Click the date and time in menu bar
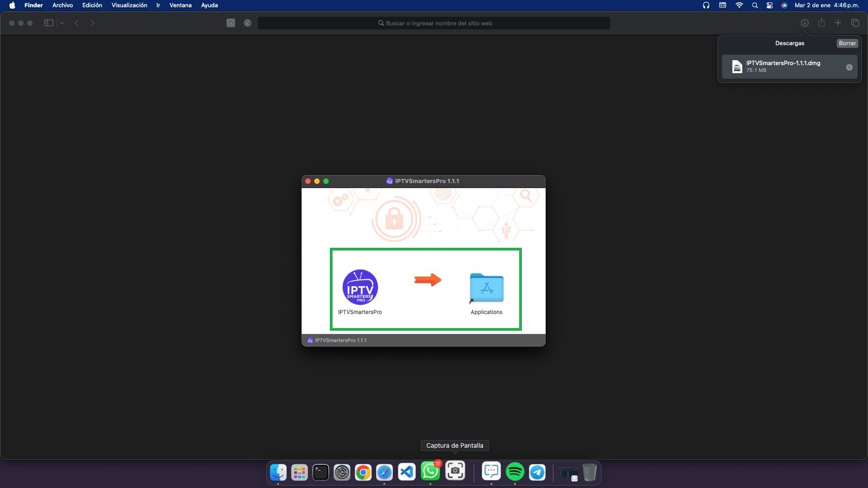This screenshot has height=488, width=868. [x=827, y=5]
